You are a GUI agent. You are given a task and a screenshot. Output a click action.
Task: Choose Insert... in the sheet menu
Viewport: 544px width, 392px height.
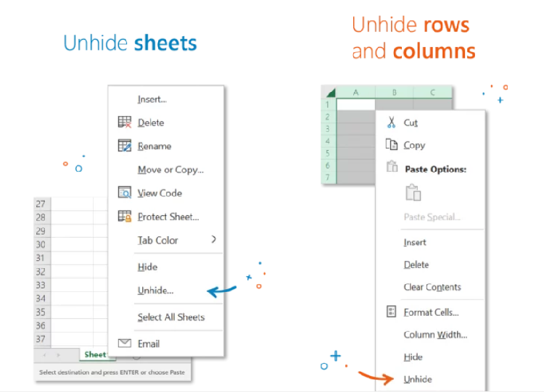pyautogui.click(x=152, y=99)
